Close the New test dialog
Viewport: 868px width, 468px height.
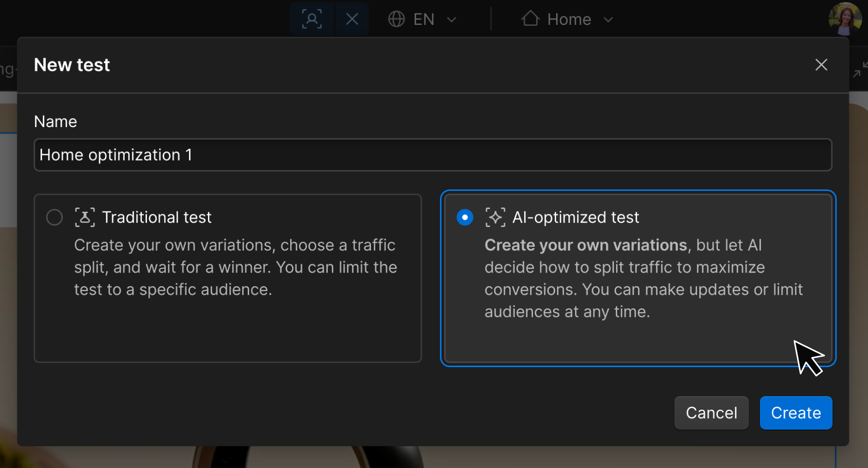(x=821, y=65)
